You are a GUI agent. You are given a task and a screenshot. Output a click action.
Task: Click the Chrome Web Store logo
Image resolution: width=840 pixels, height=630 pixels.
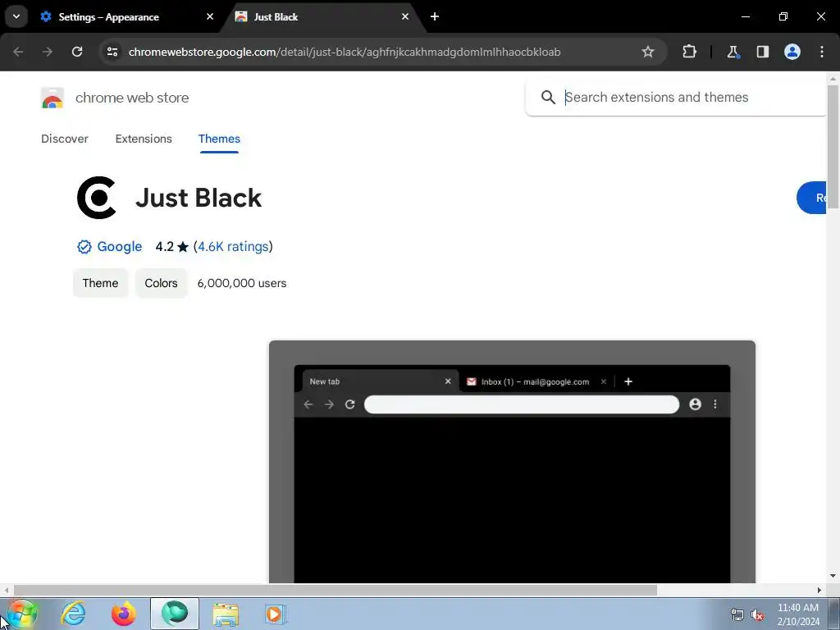(52, 98)
